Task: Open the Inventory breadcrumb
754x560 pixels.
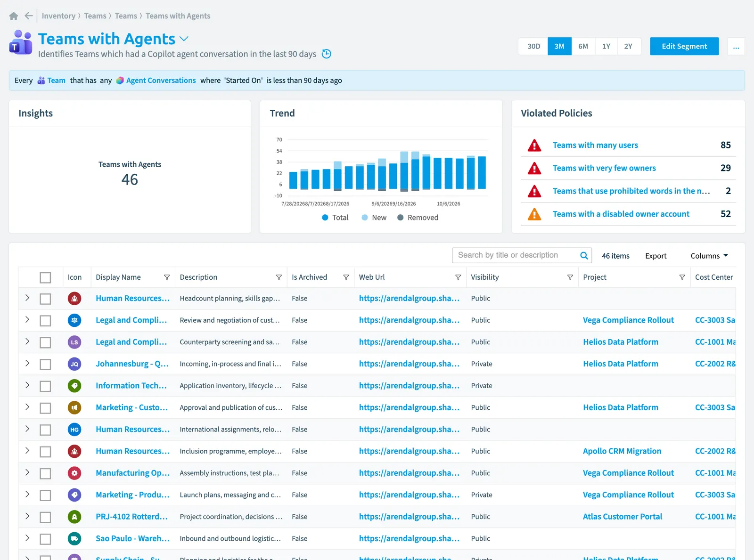Action: 58,16
